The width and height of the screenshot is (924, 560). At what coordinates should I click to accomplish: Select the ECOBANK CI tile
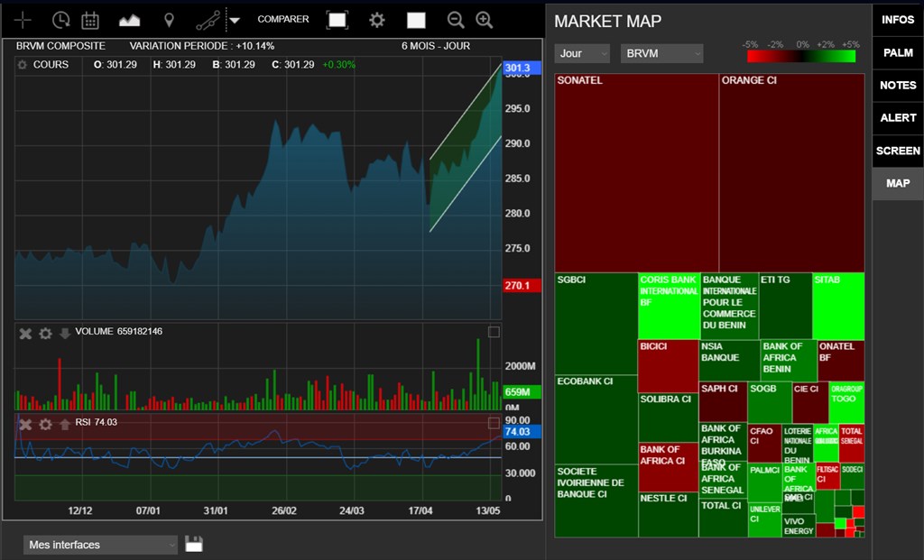[x=596, y=420]
